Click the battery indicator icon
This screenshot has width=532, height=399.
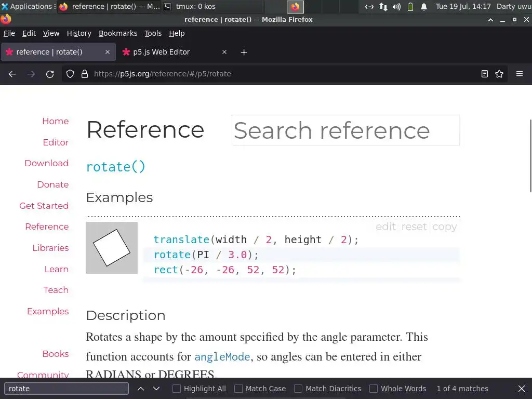[410, 6]
